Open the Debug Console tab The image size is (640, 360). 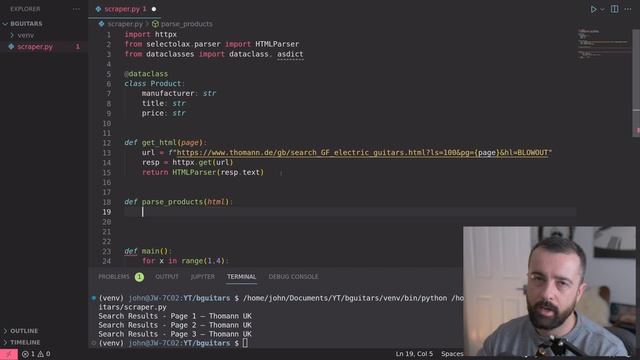(x=293, y=277)
